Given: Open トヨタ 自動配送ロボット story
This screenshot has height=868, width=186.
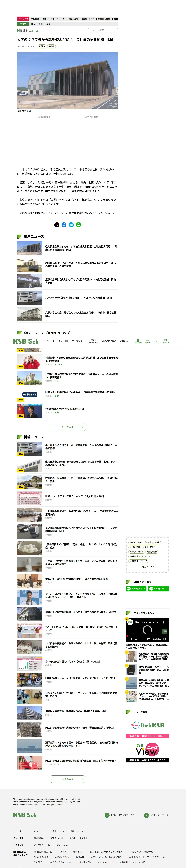Looking at the screenshot, I should 68,531.
